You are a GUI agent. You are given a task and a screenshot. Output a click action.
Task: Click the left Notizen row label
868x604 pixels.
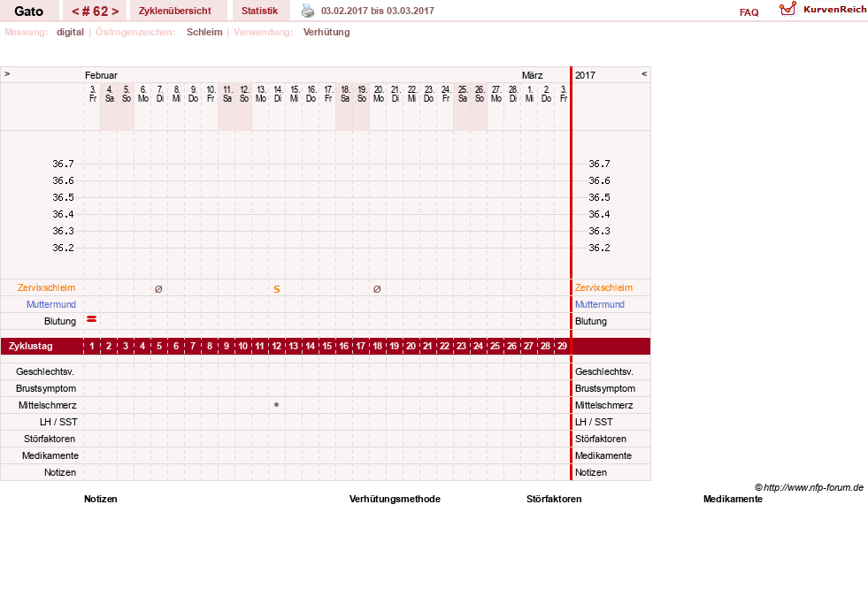(60, 472)
